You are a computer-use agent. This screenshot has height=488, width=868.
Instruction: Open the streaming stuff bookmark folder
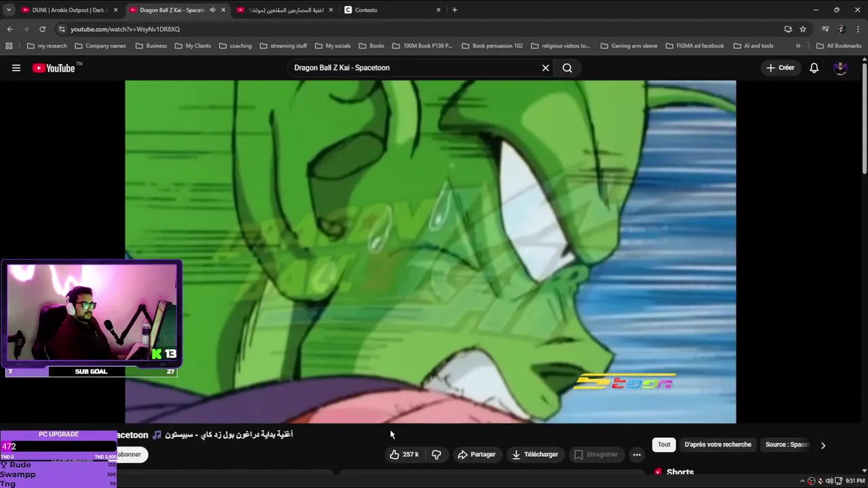(x=283, y=46)
